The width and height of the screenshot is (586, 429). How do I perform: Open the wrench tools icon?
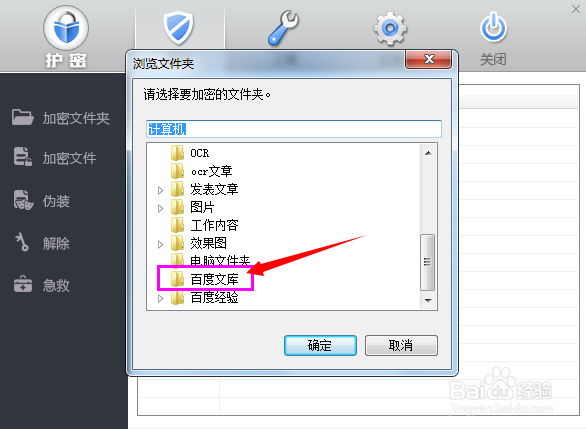pyautogui.click(x=283, y=28)
